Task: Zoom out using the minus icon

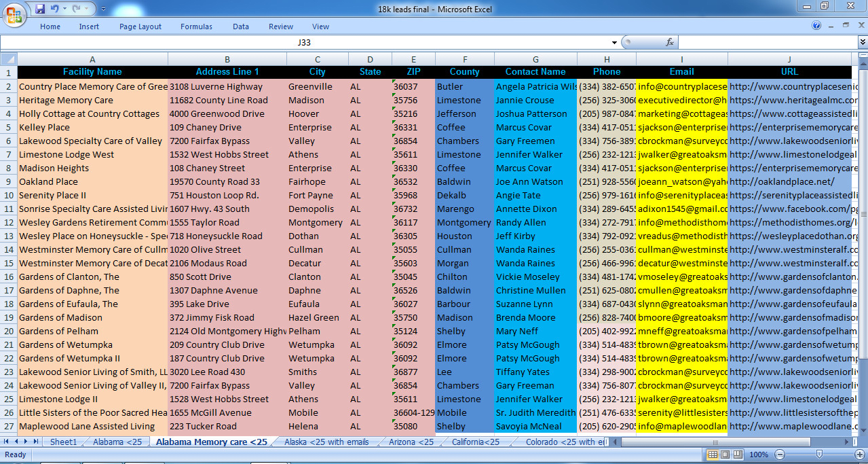Action: (780, 454)
